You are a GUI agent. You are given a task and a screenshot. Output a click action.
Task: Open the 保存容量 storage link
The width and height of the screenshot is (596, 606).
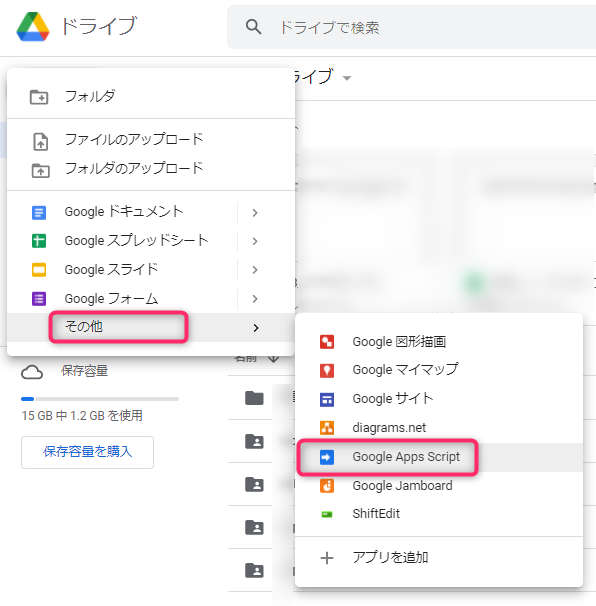coord(84,371)
